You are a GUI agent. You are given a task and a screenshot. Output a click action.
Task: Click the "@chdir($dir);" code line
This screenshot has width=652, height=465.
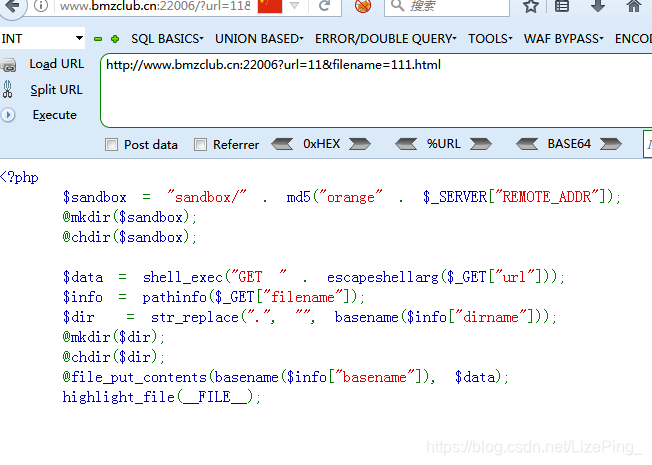[x=114, y=357]
